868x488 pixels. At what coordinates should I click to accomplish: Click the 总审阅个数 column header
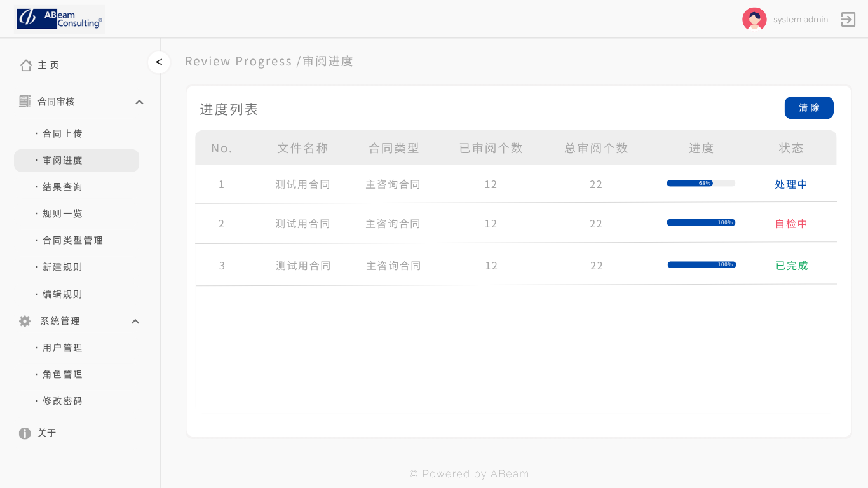(596, 148)
